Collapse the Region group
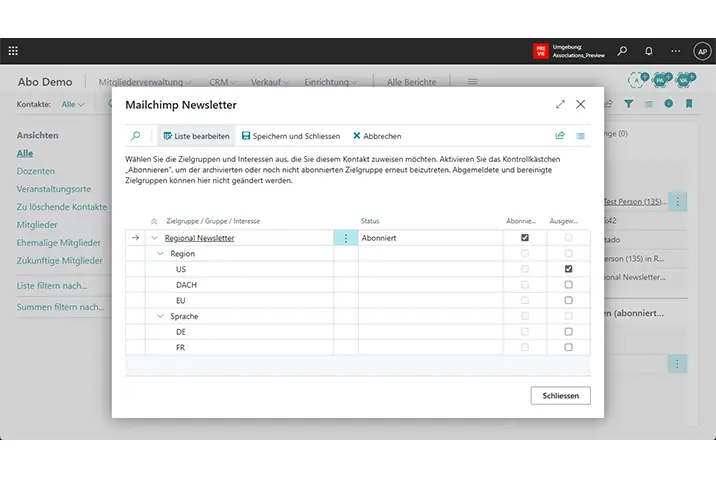 click(160, 253)
